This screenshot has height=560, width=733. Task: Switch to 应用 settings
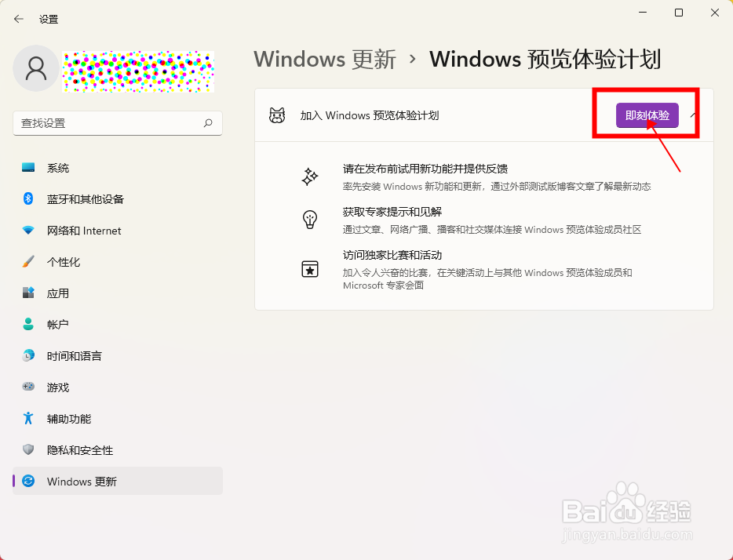click(x=118, y=293)
